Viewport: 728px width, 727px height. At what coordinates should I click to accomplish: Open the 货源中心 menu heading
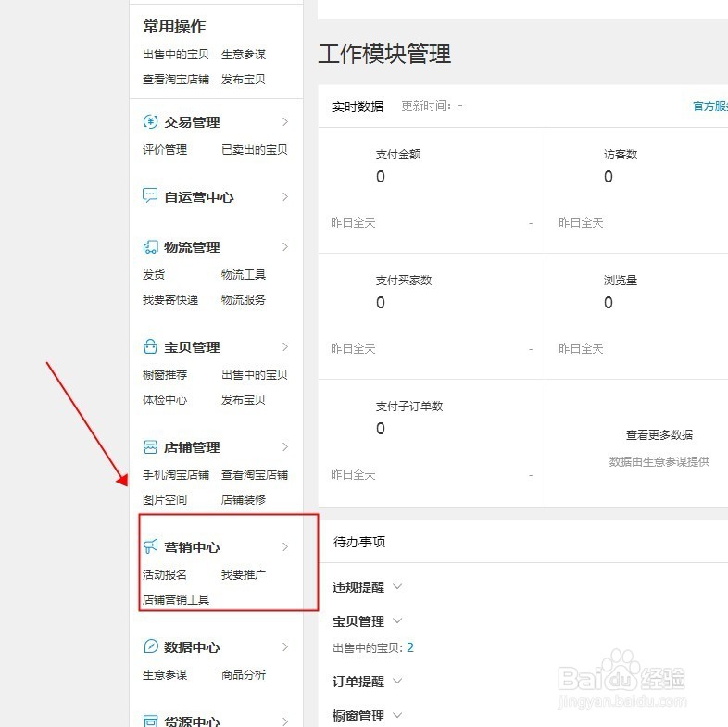tap(192, 721)
